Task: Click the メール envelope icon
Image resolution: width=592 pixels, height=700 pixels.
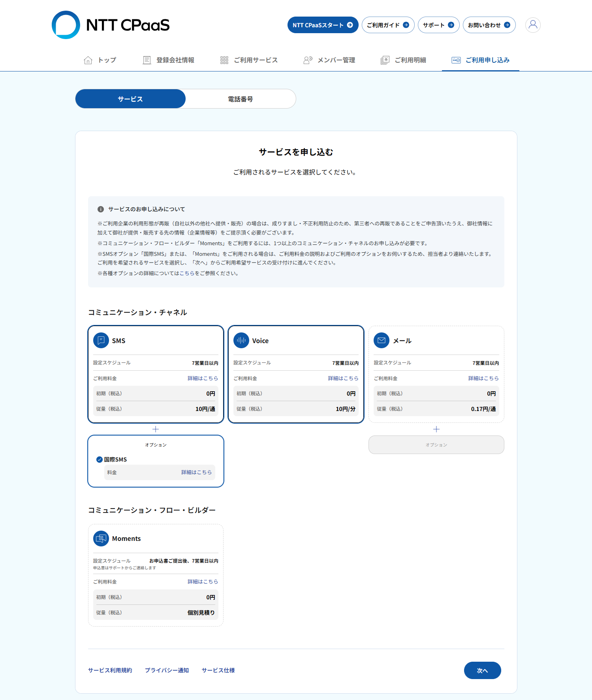Action: pyautogui.click(x=382, y=340)
